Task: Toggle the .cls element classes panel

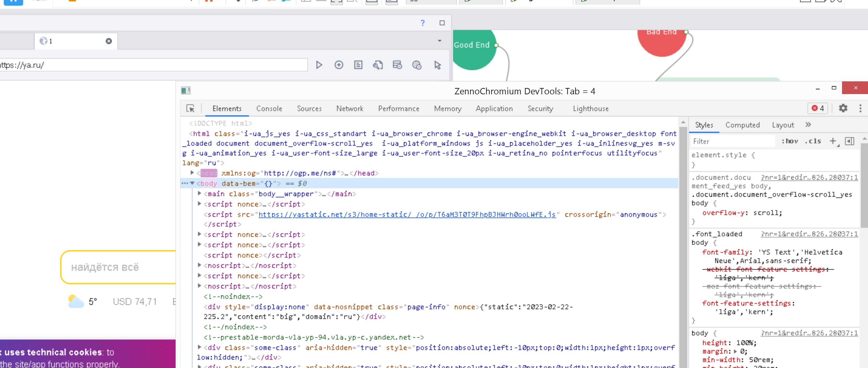Action: pos(813,141)
